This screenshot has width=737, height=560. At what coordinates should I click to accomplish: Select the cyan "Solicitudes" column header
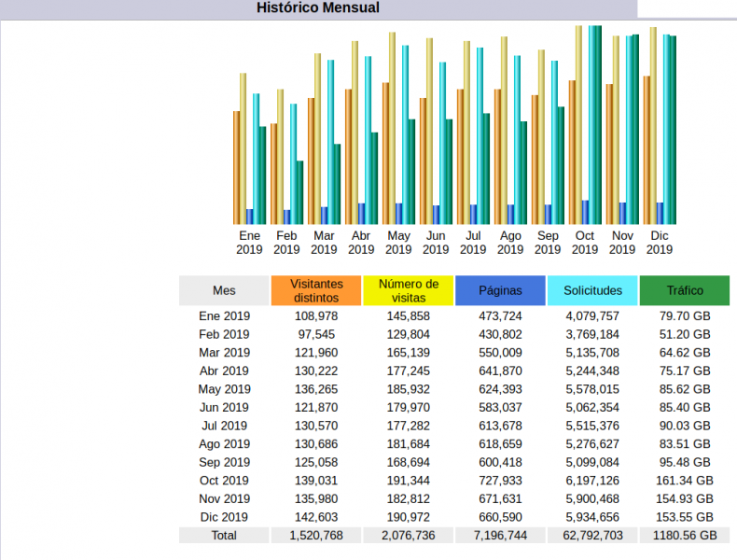pos(591,290)
